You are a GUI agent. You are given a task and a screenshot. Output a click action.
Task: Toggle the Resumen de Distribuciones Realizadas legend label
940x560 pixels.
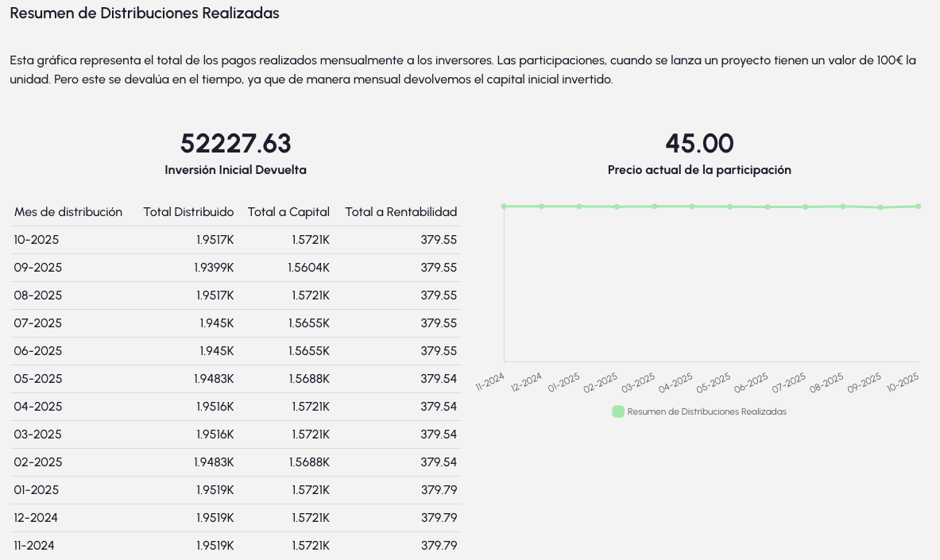(x=706, y=411)
